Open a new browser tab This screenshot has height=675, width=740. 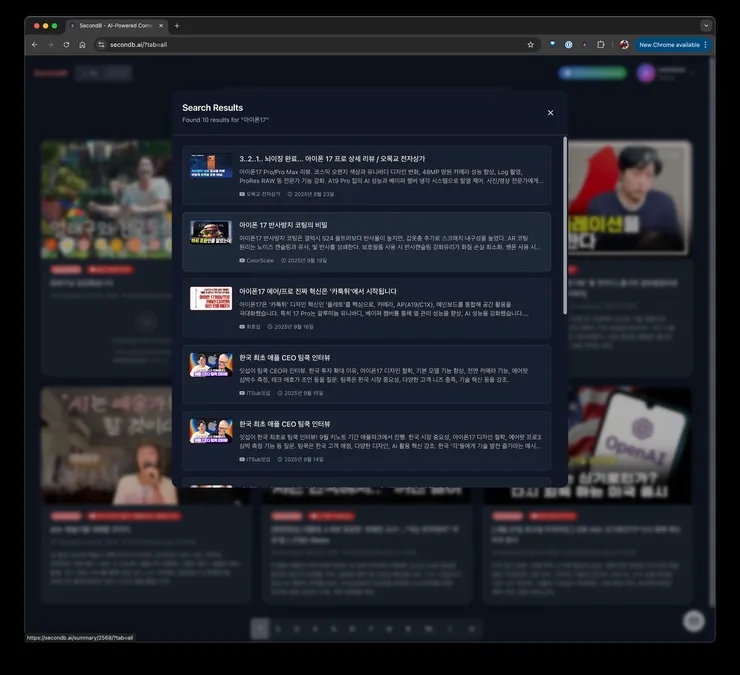tap(177, 25)
